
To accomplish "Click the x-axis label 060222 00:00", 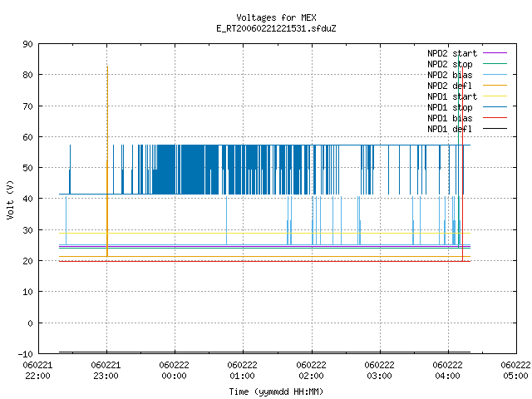I will click(174, 371).
